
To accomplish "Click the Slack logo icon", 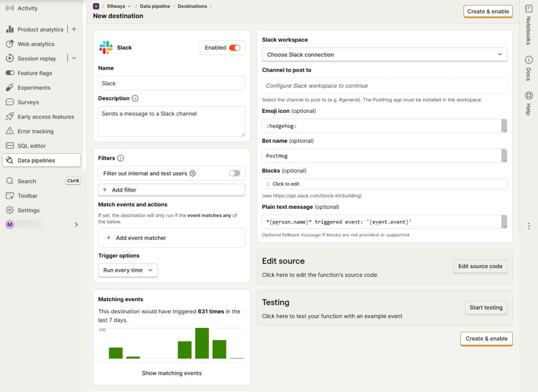I will click(x=106, y=48).
